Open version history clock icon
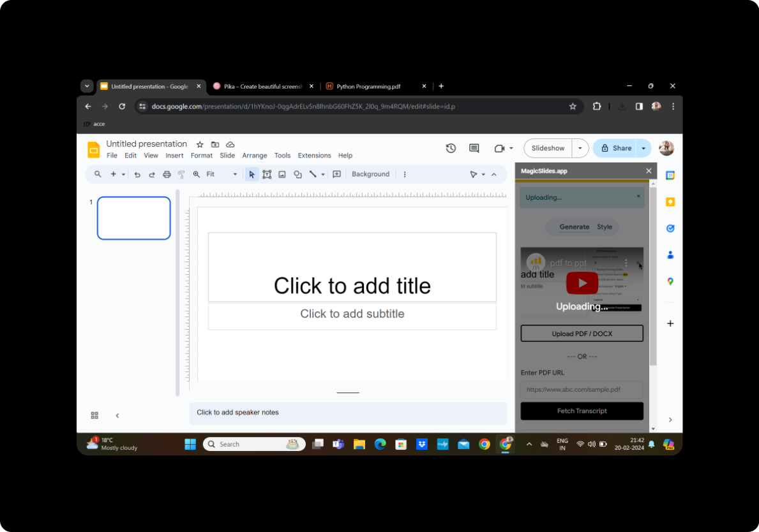The height and width of the screenshot is (532, 759). [451, 149]
